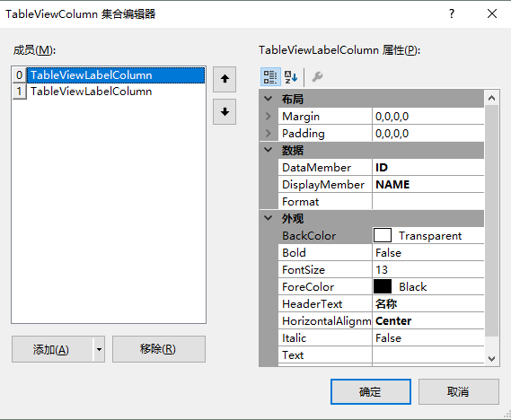Sort properties alphabetically
The width and height of the screenshot is (511, 420).
[x=291, y=77]
